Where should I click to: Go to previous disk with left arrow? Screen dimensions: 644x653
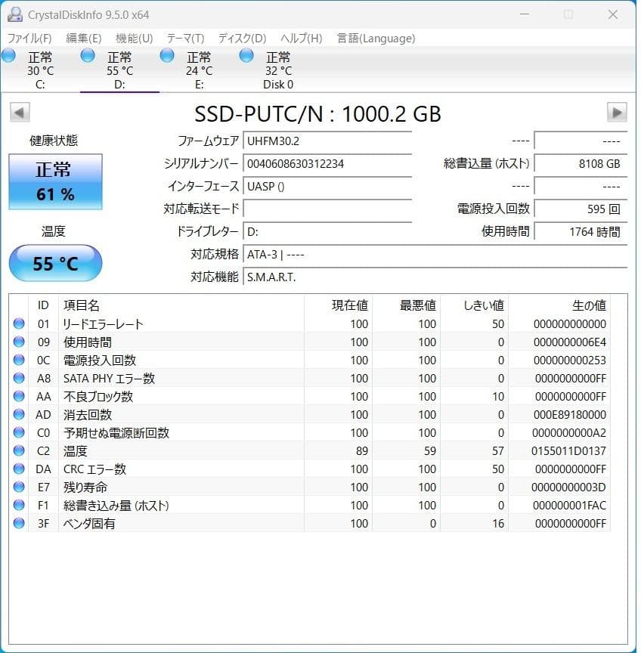click(20, 112)
